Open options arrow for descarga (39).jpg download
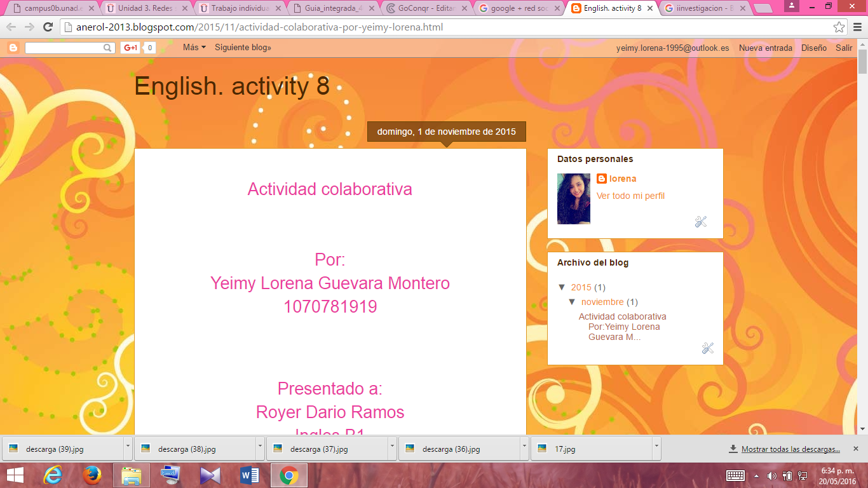The height and width of the screenshot is (488, 868). click(x=128, y=448)
